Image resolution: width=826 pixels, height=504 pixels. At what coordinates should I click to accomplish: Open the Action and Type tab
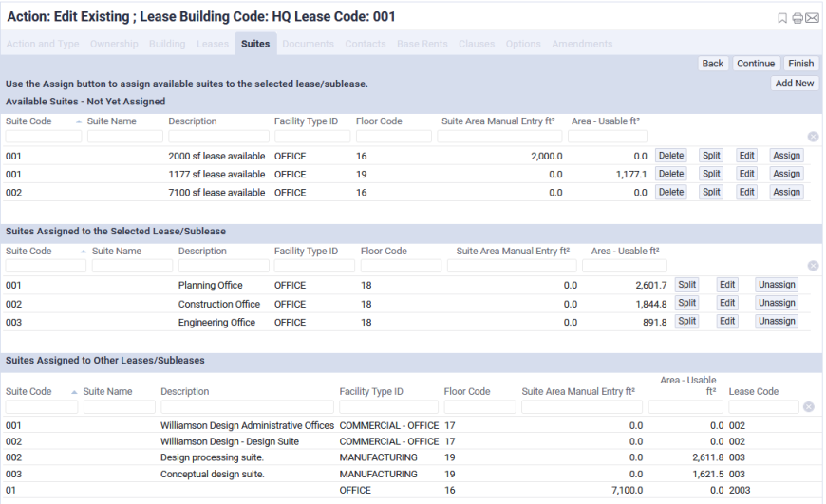43,44
